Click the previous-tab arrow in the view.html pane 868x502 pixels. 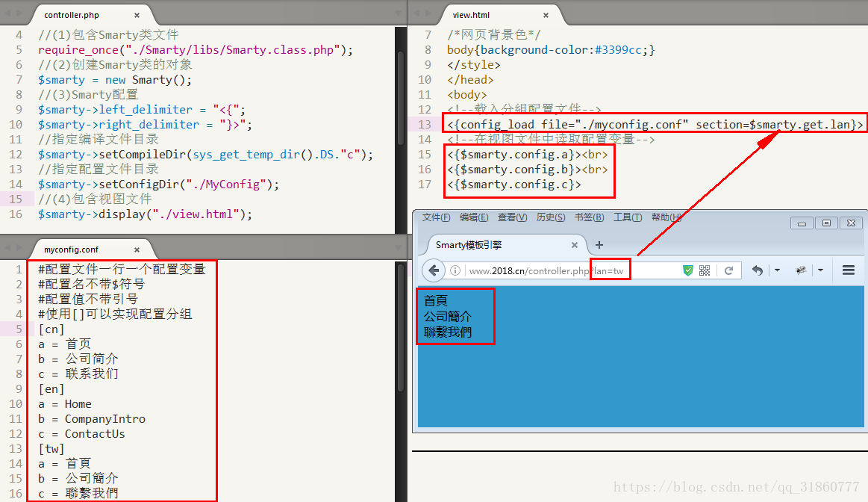(x=416, y=13)
